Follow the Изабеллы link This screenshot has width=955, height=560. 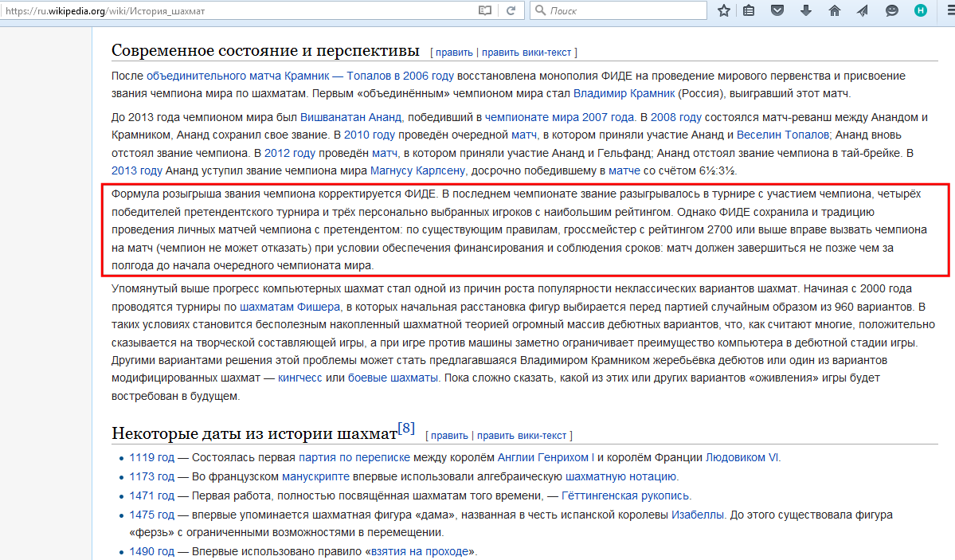698,515
